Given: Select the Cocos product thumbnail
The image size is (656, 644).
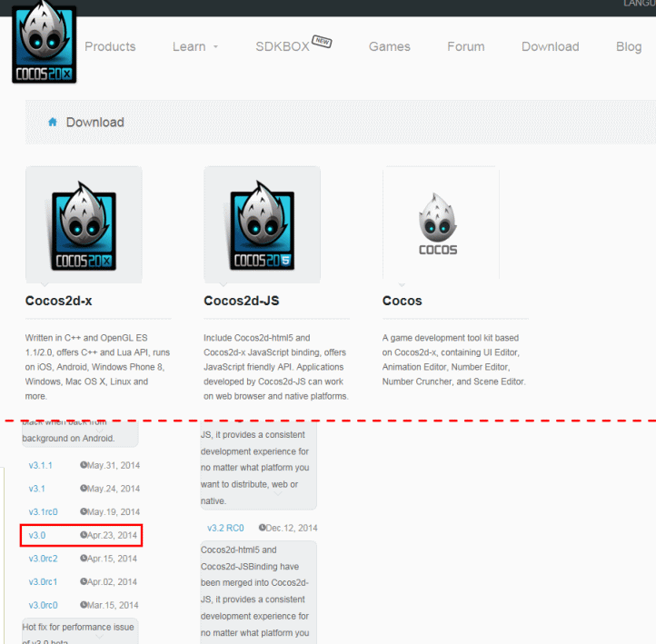Looking at the screenshot, I should (441, 223).
